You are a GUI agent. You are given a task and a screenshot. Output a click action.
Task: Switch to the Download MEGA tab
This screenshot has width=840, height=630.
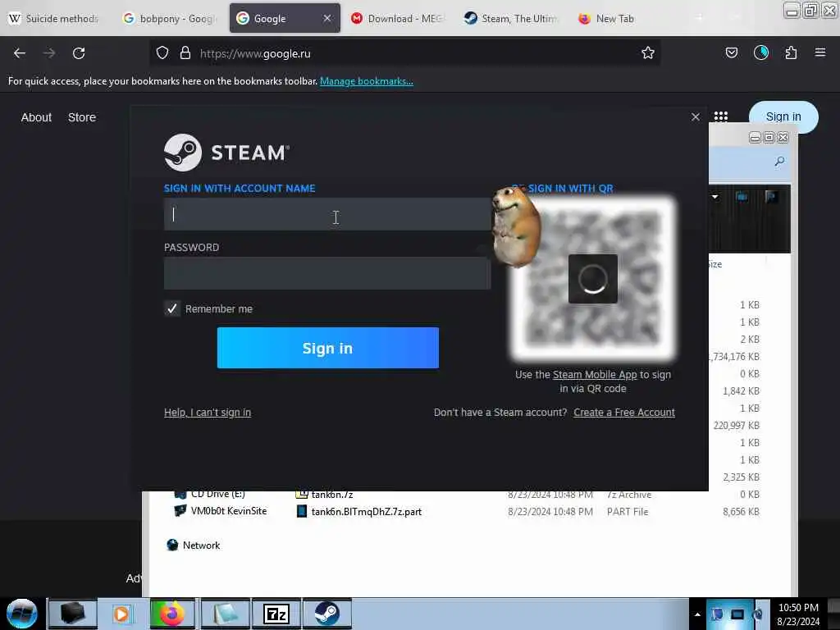(398, 18)
